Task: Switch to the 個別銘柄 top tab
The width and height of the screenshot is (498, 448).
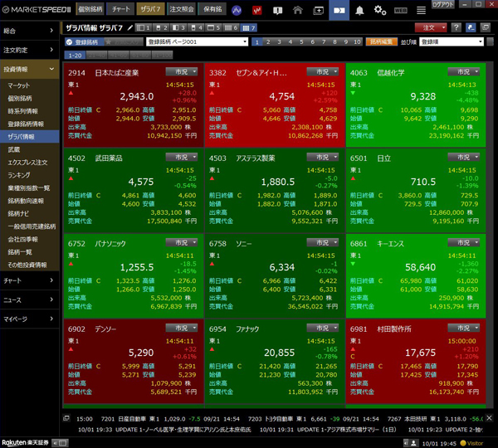Action: coord(90,9)
